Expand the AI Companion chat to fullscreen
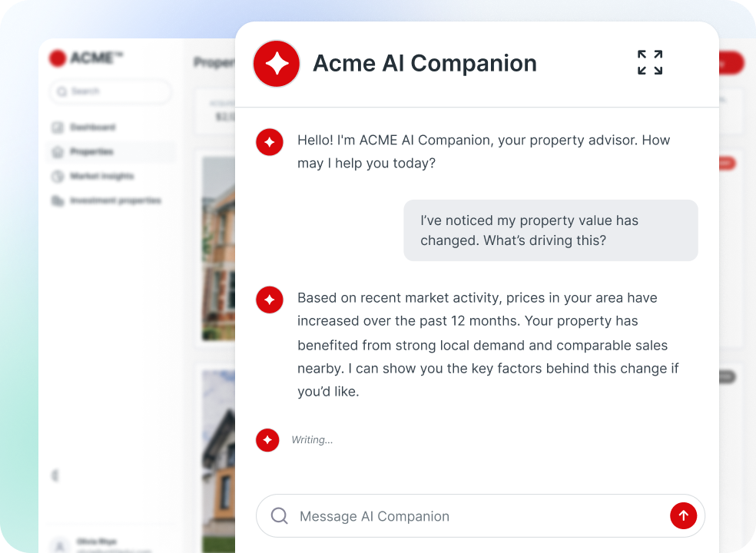Image resolution: width=756 pixels, height=553 pixels. pyautogui.click(x=649, y=63)
